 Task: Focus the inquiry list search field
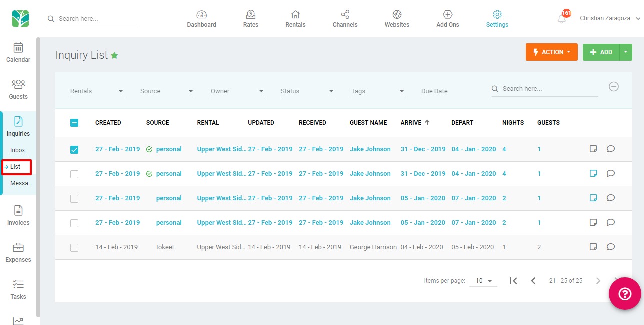point(545,89)
